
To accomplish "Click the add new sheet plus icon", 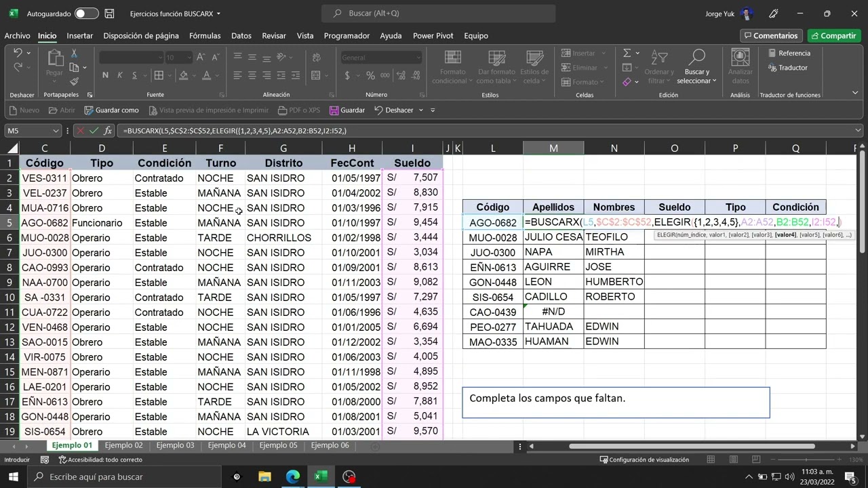I will click(375, 446).
